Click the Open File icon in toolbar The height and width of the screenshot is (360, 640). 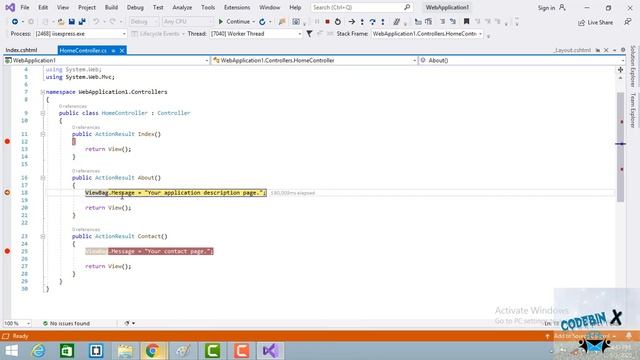[61, 22]
